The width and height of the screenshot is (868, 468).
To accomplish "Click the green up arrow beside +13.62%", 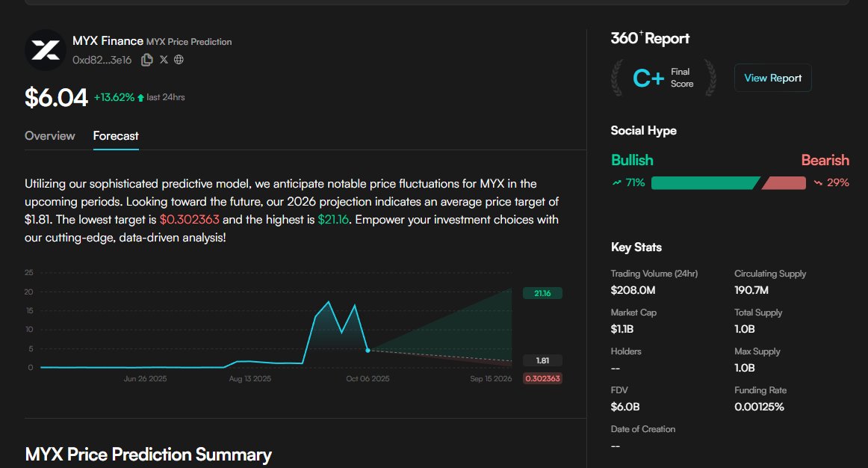I will [140, 98].
